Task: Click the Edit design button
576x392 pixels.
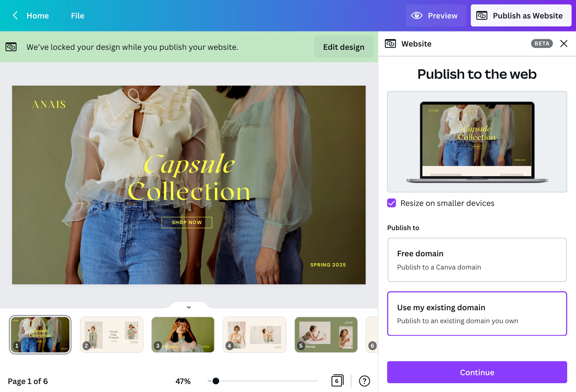Action: 343,47
